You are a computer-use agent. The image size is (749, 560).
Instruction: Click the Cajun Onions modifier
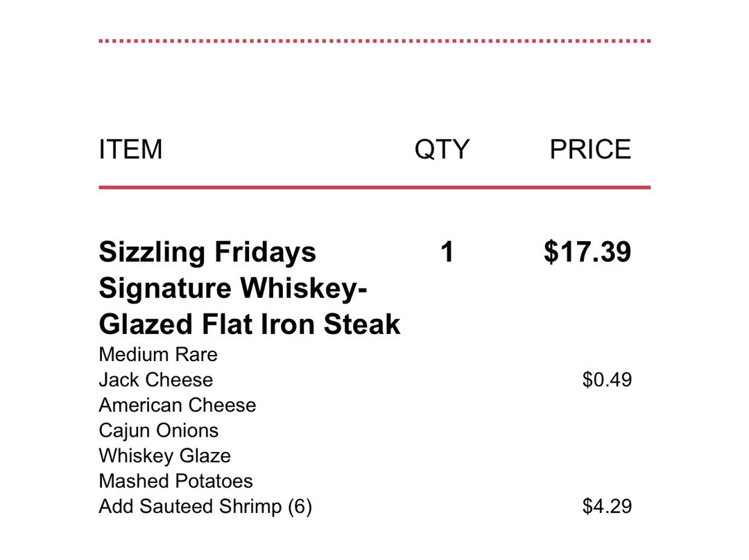(159, 430)
